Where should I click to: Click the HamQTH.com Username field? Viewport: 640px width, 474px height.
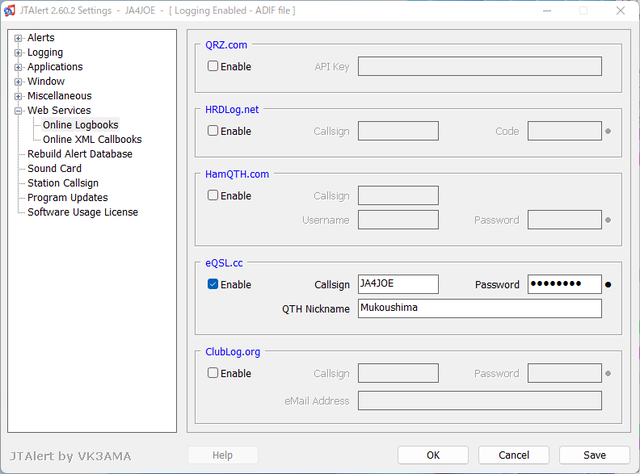point(398,220)
